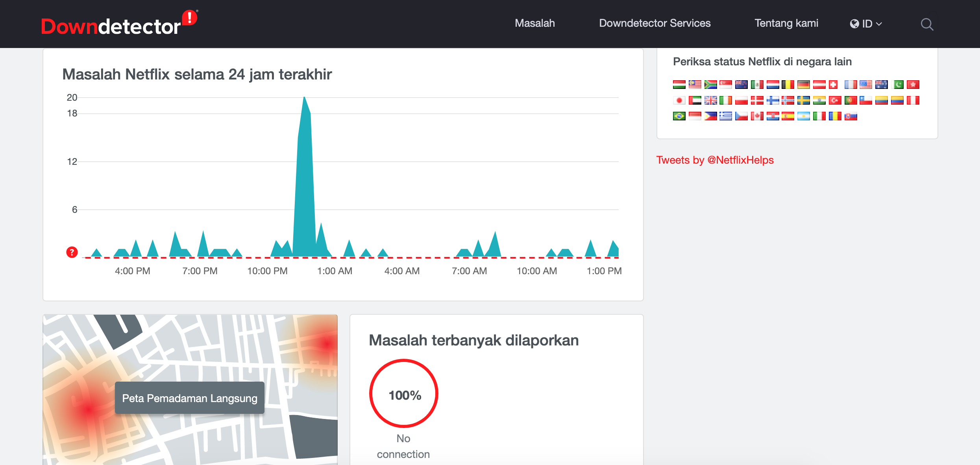This screenshot has width=980, height=465.
Task: Select the Hungary flag
Action: point(679,85)
